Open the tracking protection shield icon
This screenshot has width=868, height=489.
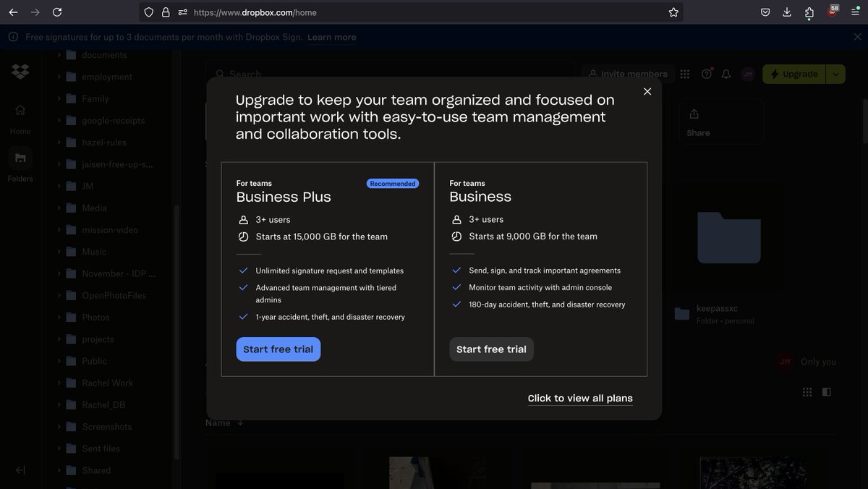(149, 12)
